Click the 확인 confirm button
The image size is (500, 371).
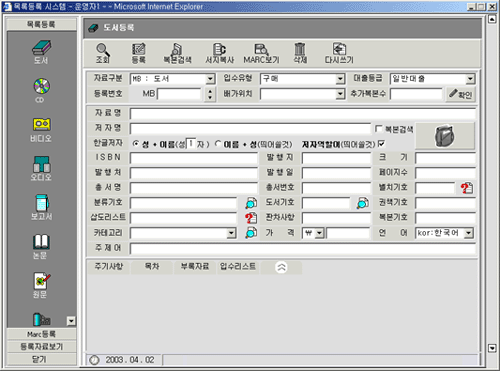click(460, 94)
